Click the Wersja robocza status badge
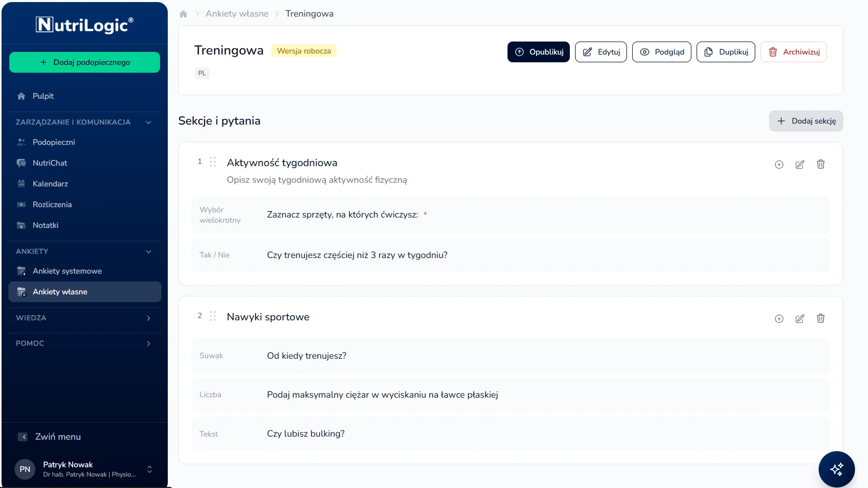This screenshot has width=868, height=488. pyautogui.click(x=304, y=51)
